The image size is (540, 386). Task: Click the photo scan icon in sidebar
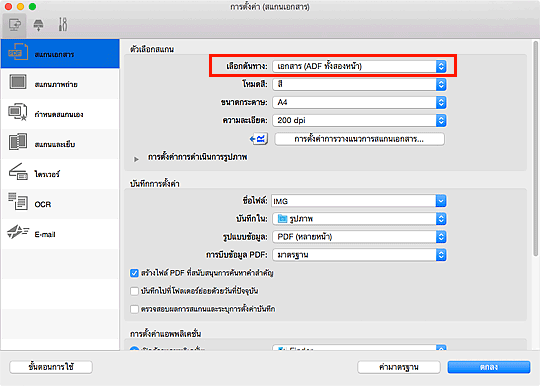tap(18, 82)
